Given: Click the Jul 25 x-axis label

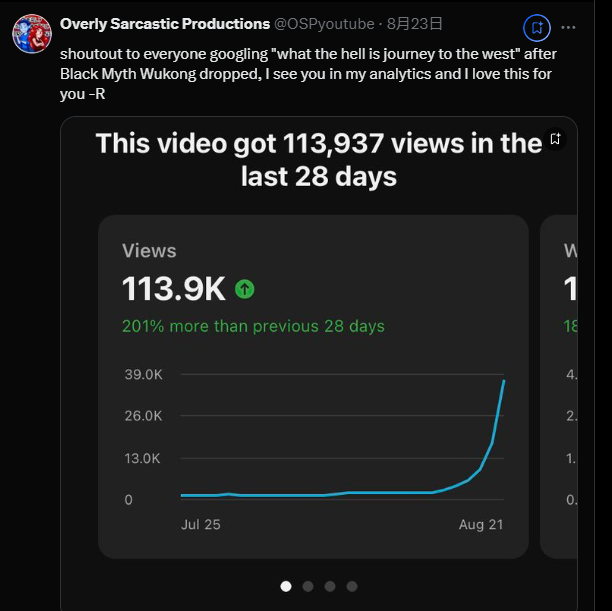Looking at the screenshot, I should click(200, 524).
